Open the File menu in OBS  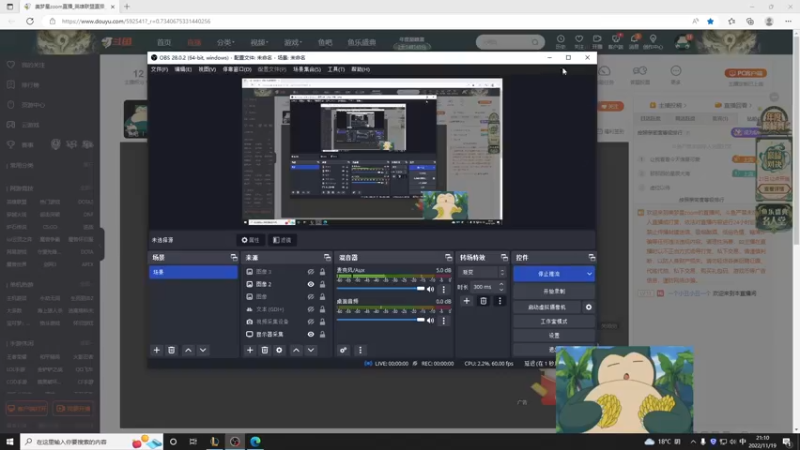coord(159,69)
